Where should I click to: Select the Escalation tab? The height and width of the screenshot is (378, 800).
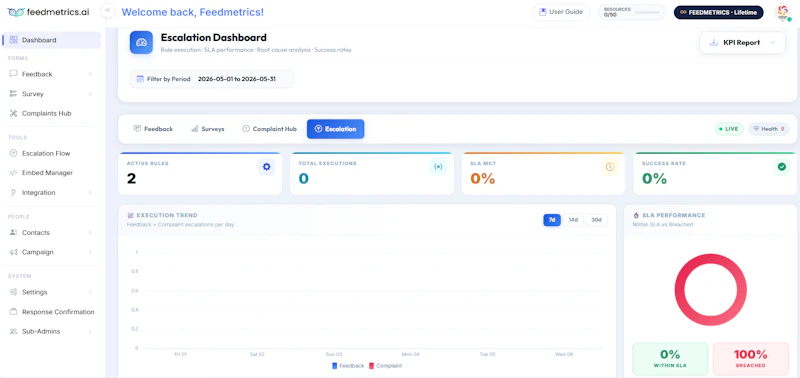coord(335,129)
